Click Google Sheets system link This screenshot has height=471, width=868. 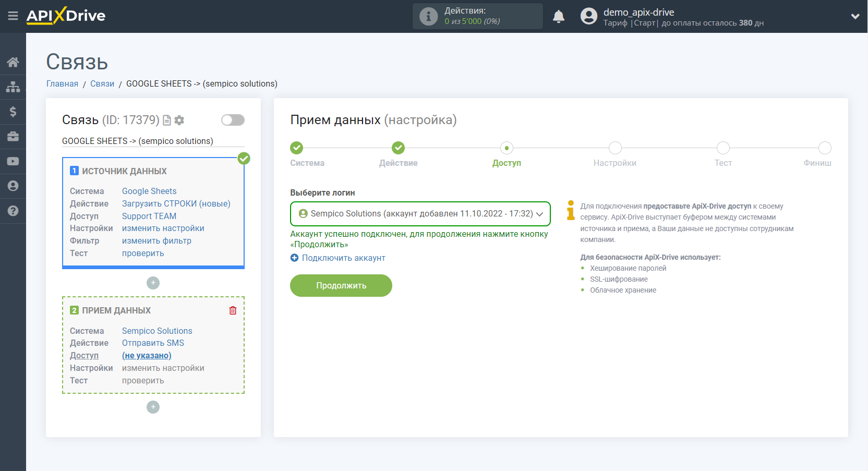[149, 191]
